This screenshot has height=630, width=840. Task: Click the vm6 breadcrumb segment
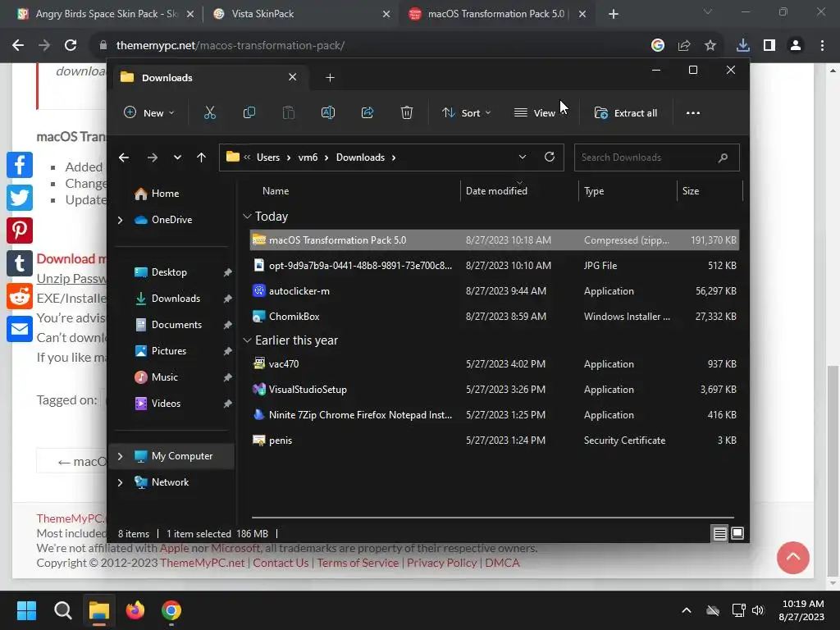click(x=308, y=157)
